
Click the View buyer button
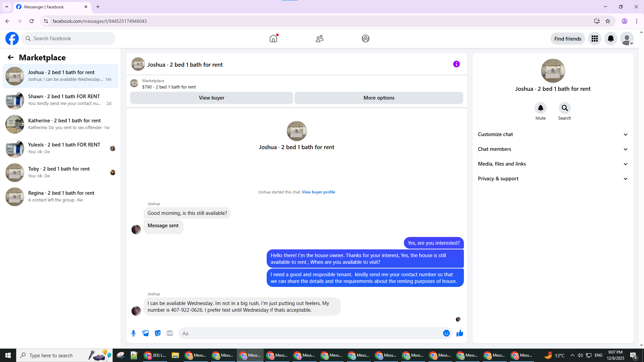coord(212,98)
